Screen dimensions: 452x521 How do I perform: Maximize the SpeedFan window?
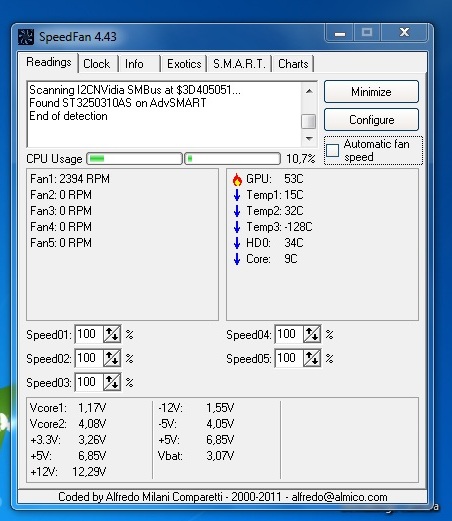coord(367,33)
